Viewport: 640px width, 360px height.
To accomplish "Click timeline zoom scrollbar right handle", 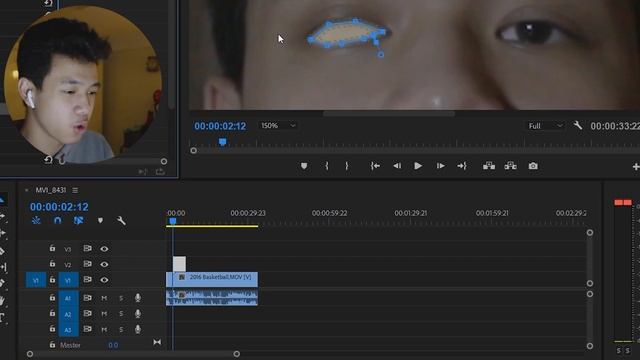I will click(x=237, y=354).
